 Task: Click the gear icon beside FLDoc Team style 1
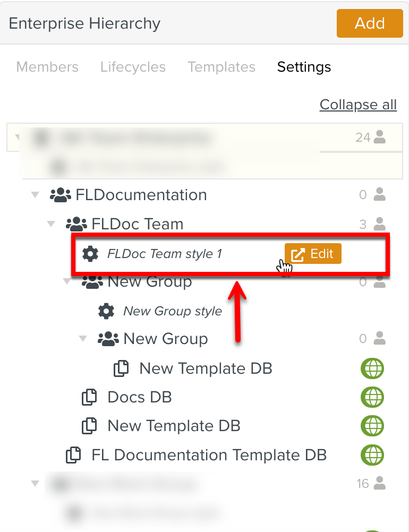click(90, 254)
